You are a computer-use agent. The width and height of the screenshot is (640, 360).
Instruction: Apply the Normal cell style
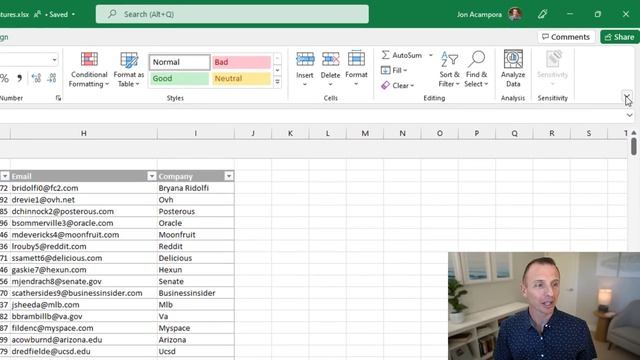point(180,62)
